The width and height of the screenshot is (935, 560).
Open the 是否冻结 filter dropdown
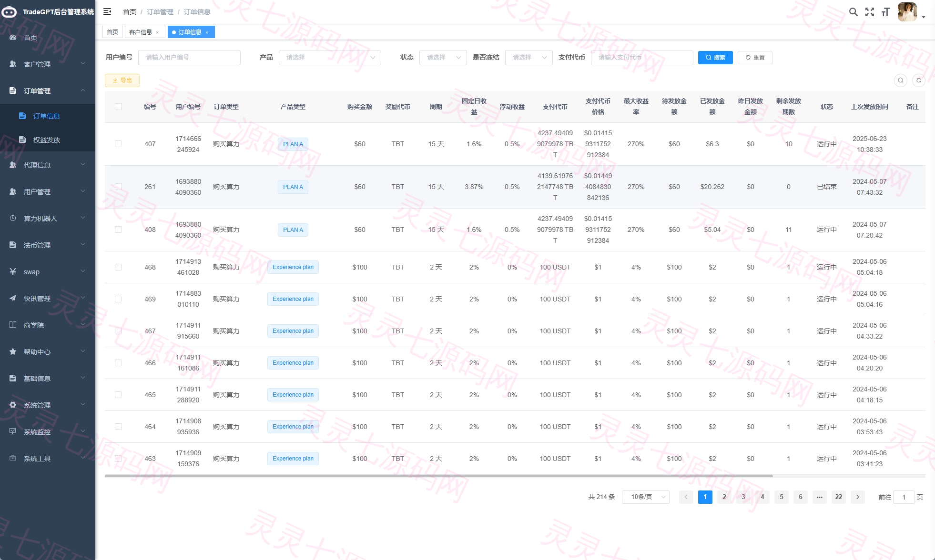click(529, 57)
